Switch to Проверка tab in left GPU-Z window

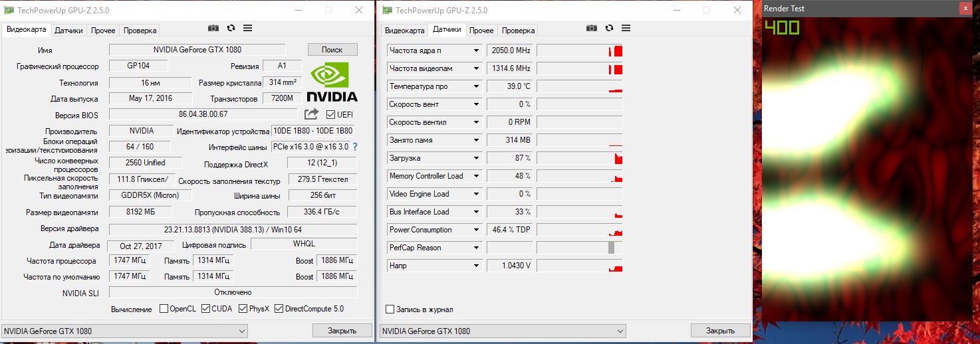[140, 31]
